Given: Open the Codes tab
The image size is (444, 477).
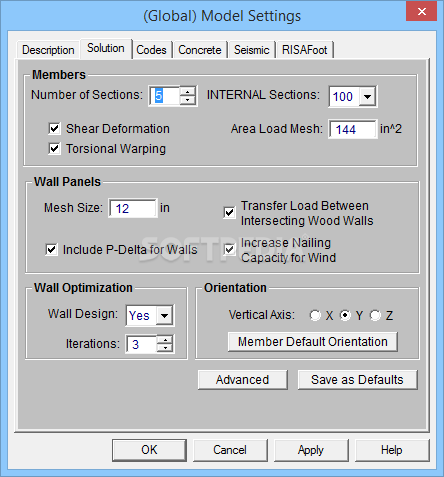Looking at the screenshot, I should tap(151, 50).
